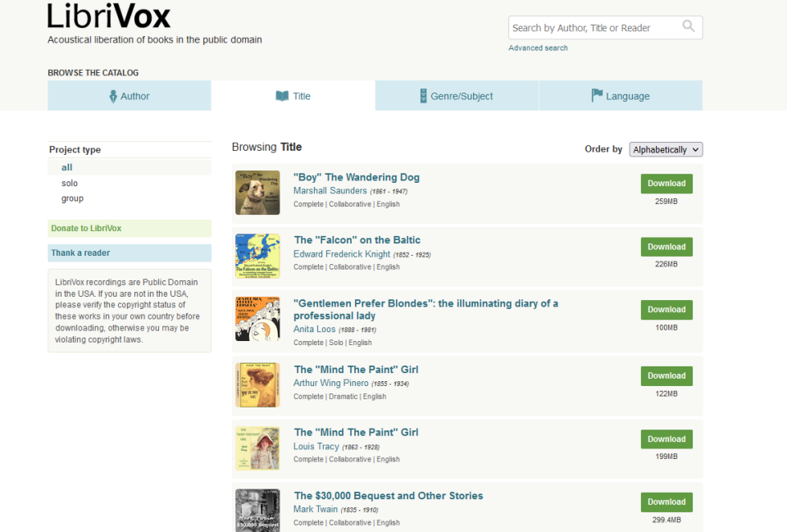Viewport: 787px width, 532px height.
Task: Filter project type by group
Action: (72, 198)
